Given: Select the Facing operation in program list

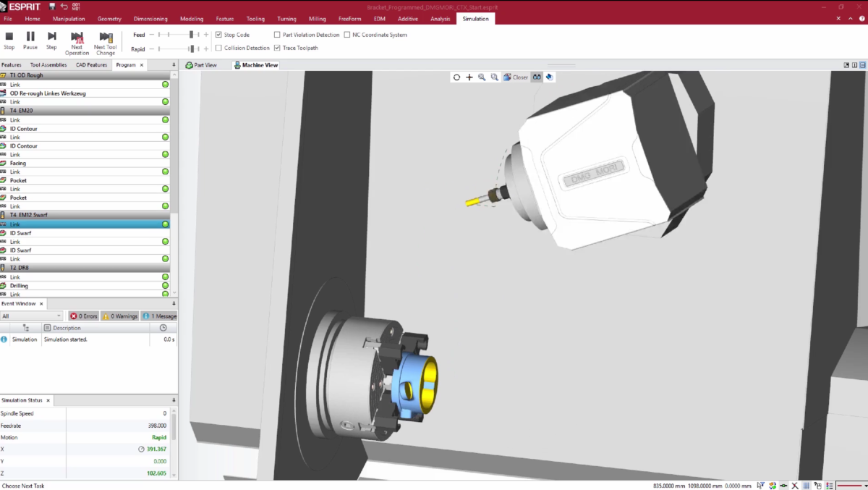Looking at the screenshot, I should 85,163.
